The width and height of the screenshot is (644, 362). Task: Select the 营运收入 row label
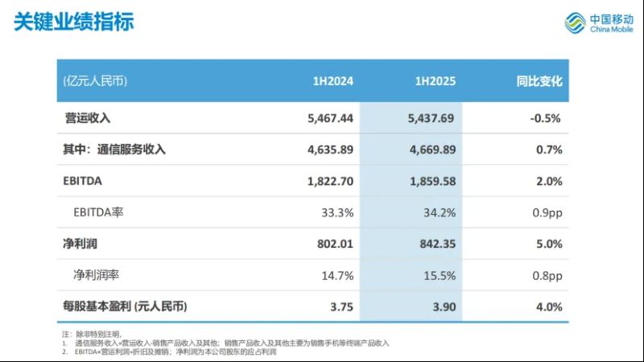click(x=87, y=118)
